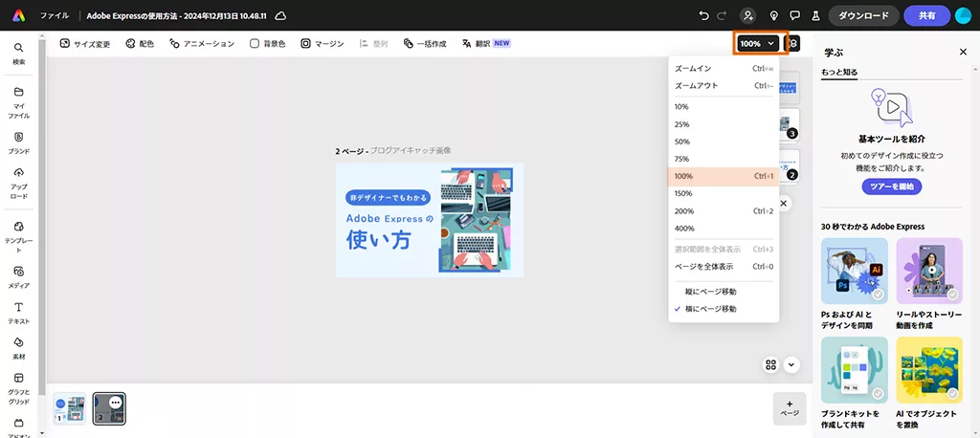Open ブランド in the sidebar
This screenshot has width=980, height=438.
(x=19, y=143)
